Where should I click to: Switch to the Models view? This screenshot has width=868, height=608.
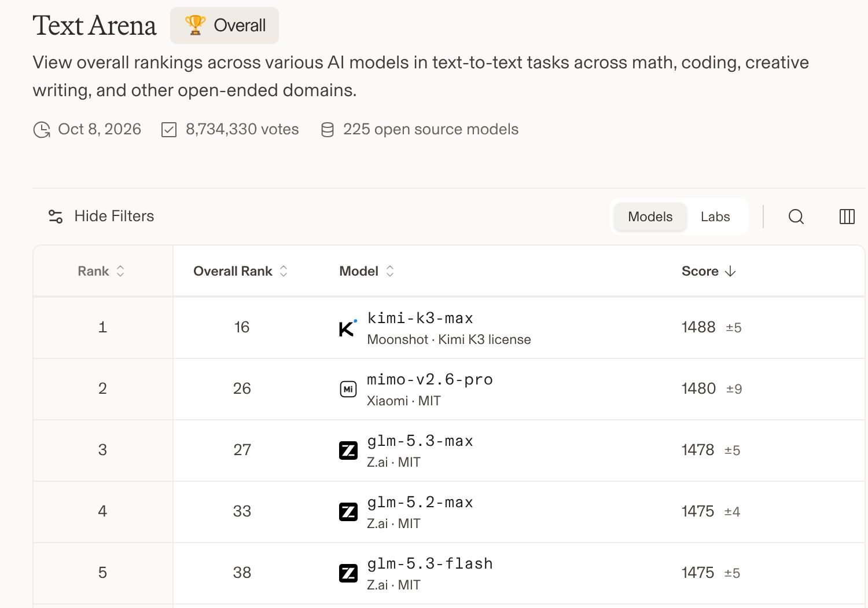650,217
